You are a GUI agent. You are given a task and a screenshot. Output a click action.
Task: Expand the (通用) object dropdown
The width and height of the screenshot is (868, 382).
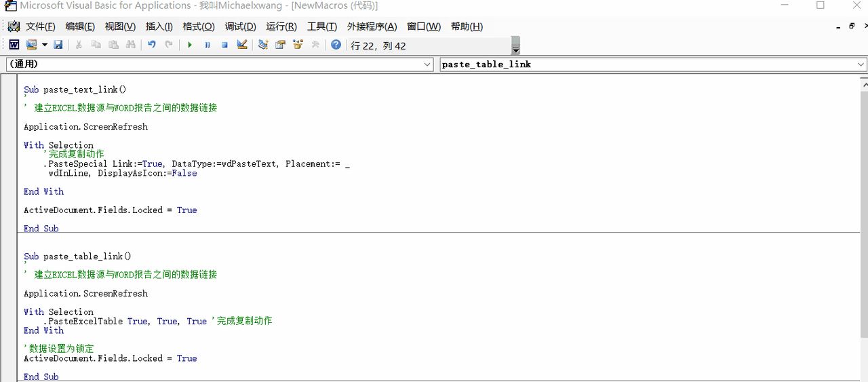tap(428, 64)
